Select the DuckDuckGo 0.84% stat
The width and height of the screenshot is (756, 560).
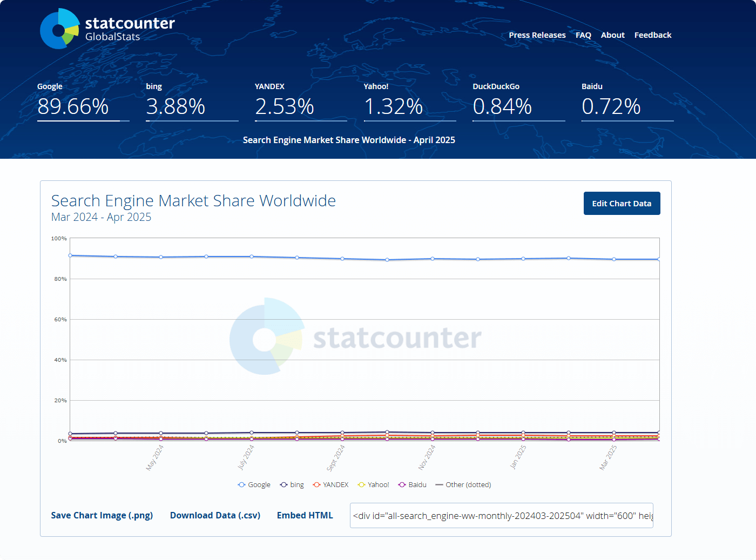point(519,101)
